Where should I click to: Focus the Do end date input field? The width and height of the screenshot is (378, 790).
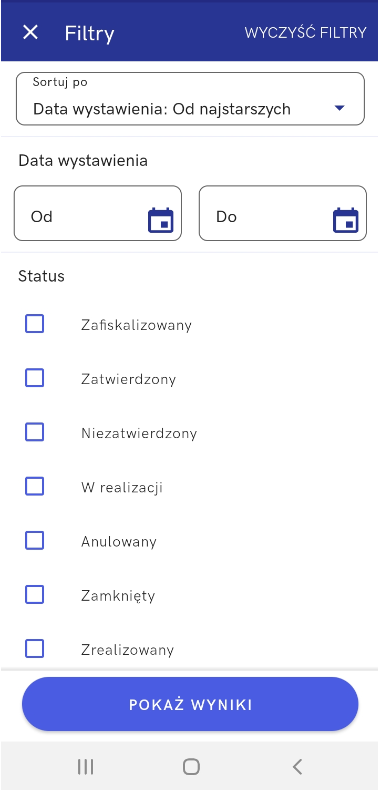click(x=283, y=213)
